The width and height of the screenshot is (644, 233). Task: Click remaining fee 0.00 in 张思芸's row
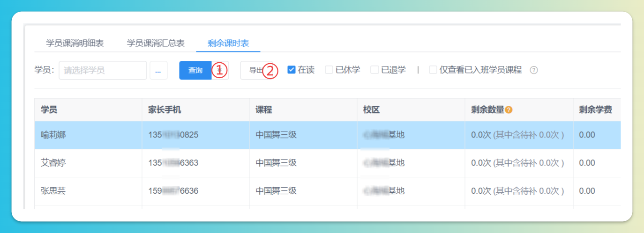click(x=587, y=191)
